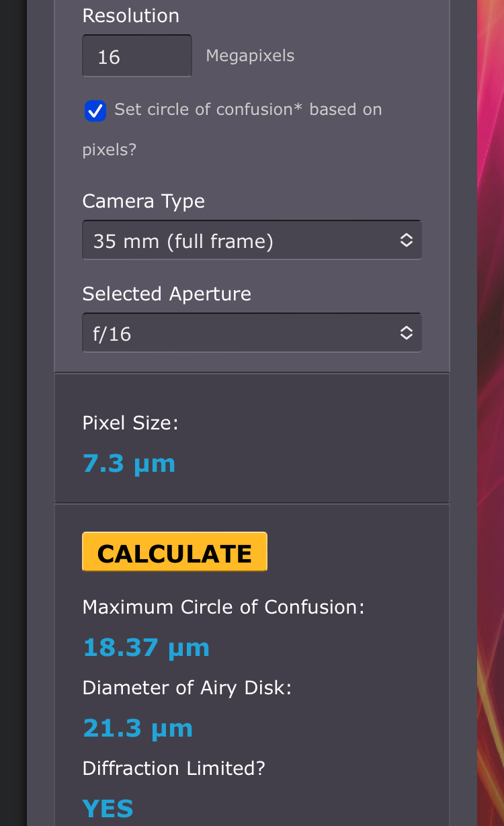Click the Megapixels unit text
504x826 pixels.
(250, 56)
